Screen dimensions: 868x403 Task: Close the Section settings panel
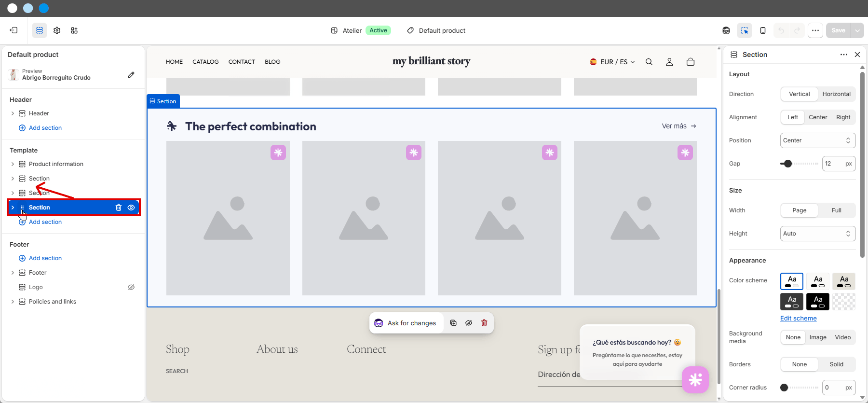pos(857,55)
